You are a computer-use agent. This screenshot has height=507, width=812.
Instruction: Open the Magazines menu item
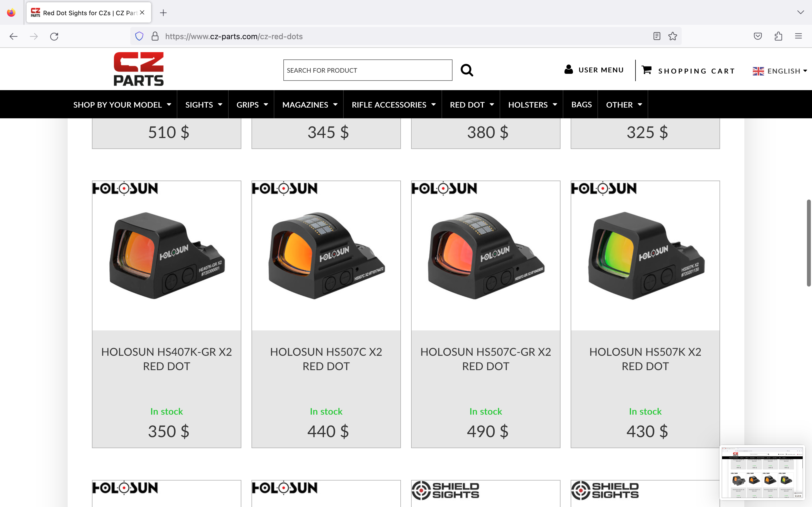tap(309, 104)
